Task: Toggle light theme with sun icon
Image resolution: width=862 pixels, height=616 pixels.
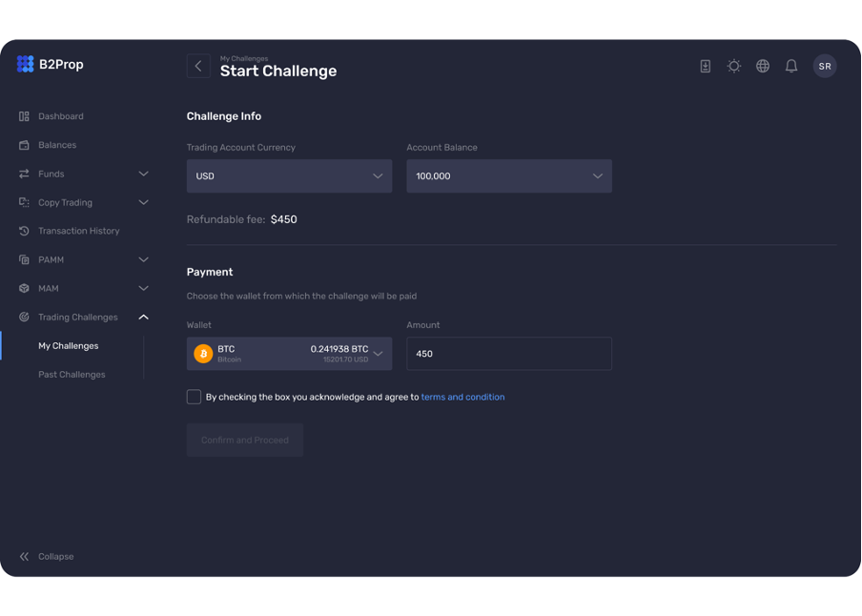Action: [x=734, y=66]
